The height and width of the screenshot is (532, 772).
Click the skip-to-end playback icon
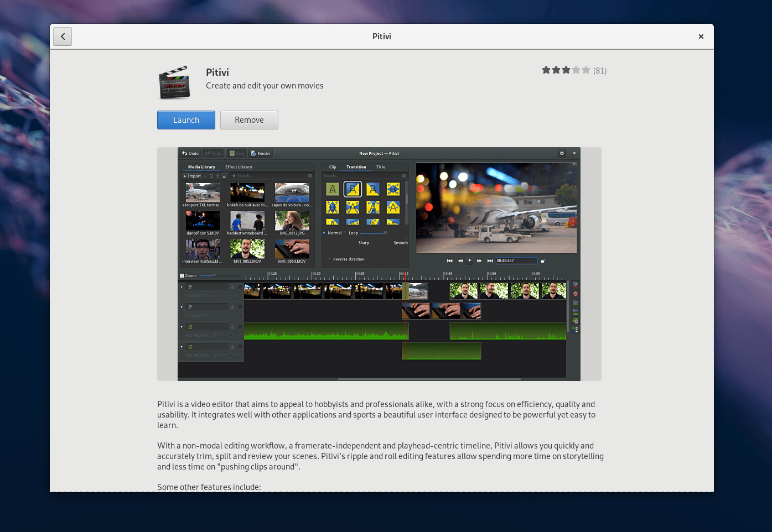[x=490, y=260]
